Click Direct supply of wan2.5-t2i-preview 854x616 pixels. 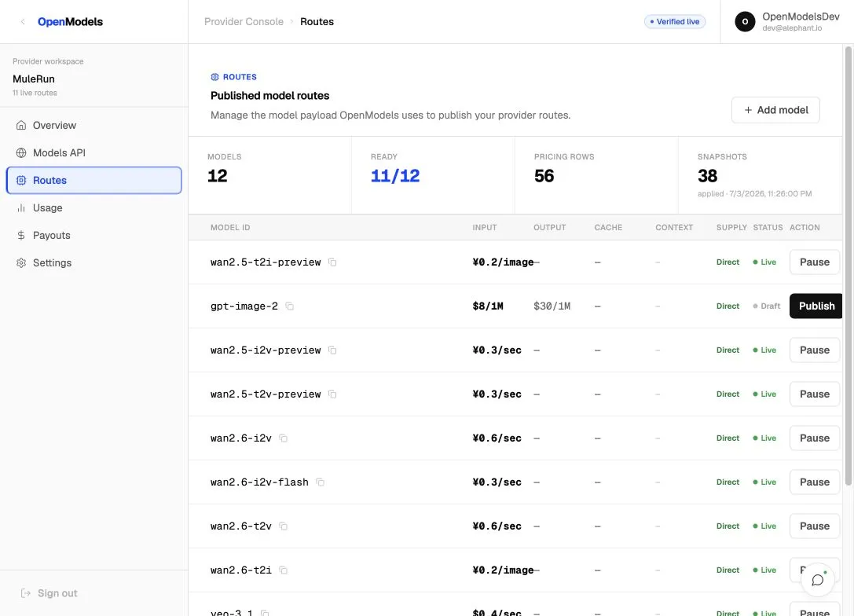pyautogui.click(x=728, y=262)
